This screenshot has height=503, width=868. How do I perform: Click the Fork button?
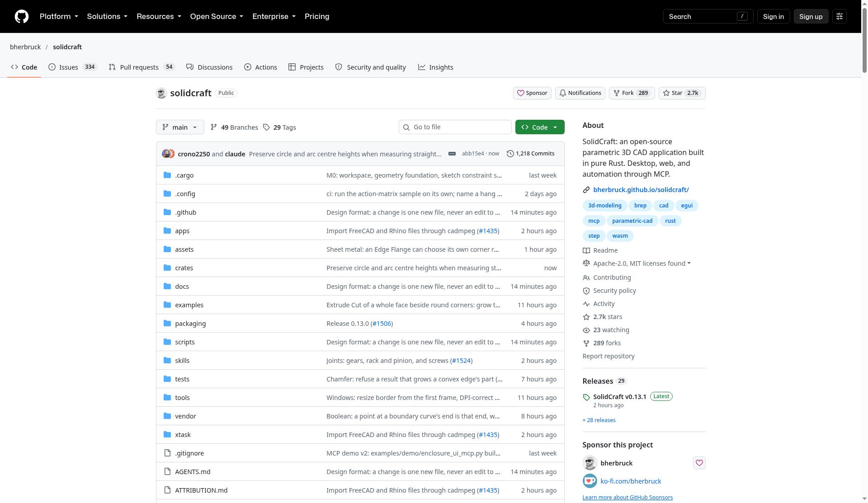click(x=632, y=93)
